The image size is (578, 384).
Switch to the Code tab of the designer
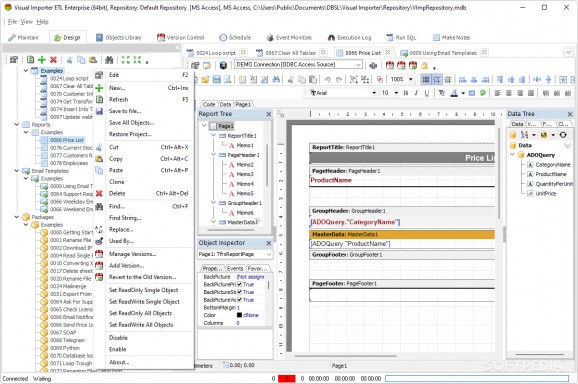pos(209,104)
